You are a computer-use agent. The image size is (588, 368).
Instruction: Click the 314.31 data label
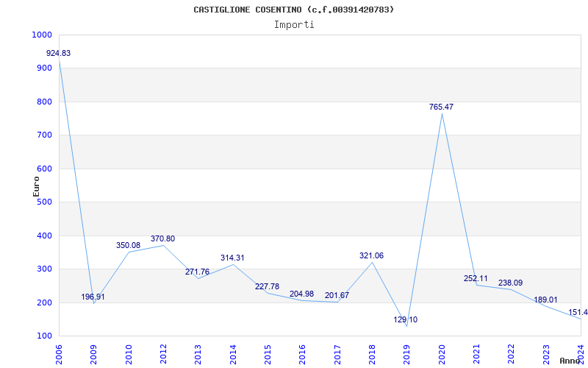coord(232,258)
